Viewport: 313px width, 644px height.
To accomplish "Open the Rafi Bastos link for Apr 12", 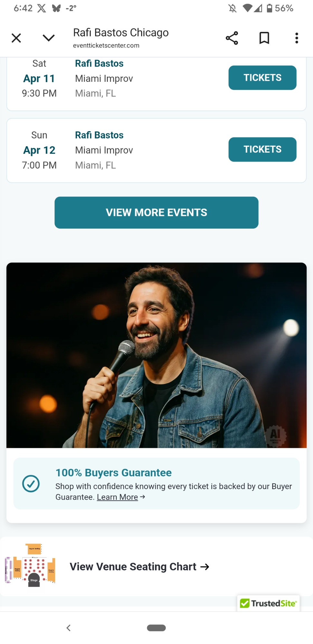I will pos(99,135).
